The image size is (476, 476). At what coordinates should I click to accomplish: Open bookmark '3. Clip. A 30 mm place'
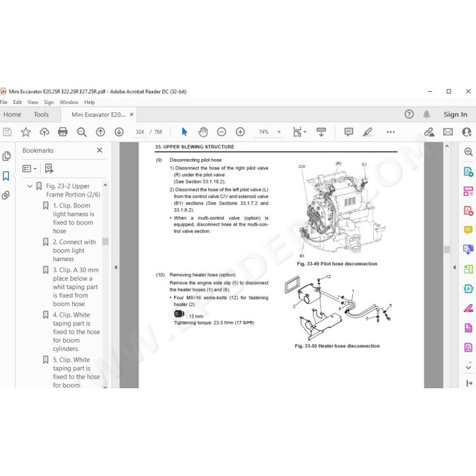75,287
